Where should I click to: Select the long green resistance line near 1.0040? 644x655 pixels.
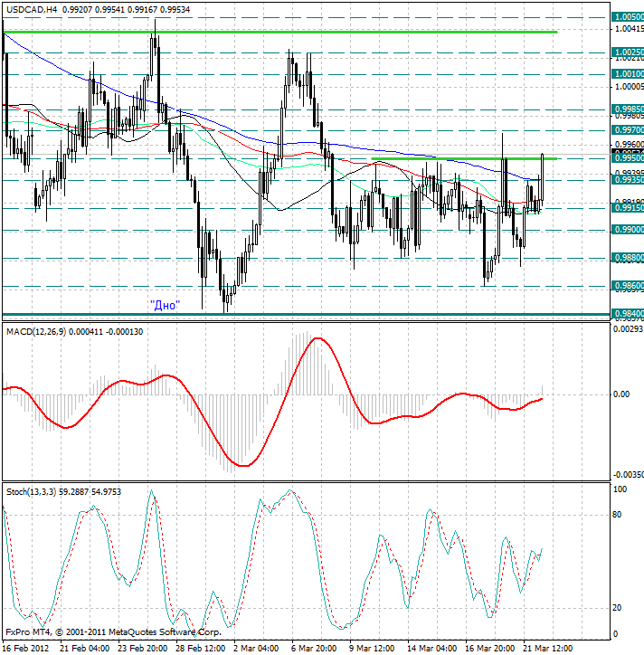279,33
